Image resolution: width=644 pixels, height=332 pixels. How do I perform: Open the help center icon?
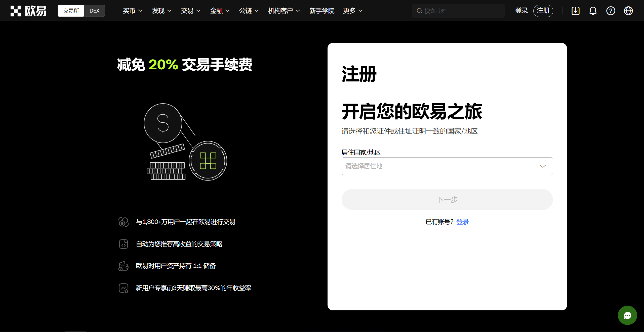(611, 11)
